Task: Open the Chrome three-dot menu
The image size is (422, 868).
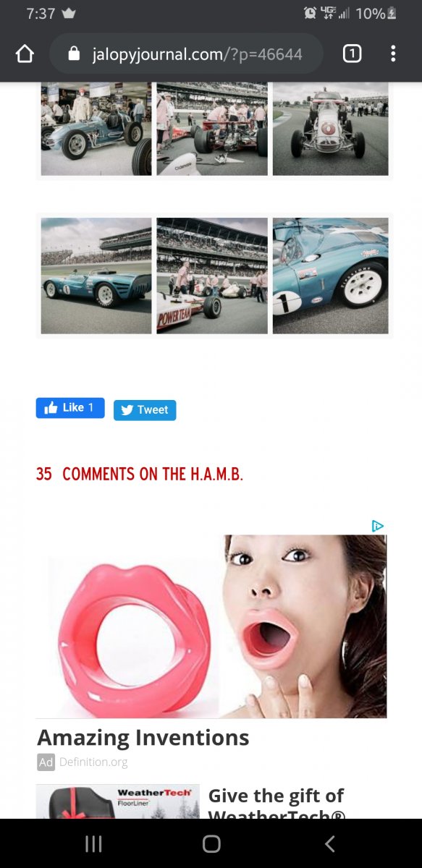Action: 393,54
